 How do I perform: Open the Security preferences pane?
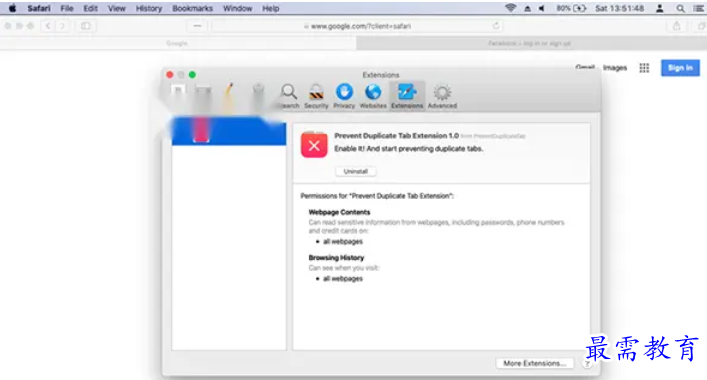pyautogui.click(x=316, y=96)
